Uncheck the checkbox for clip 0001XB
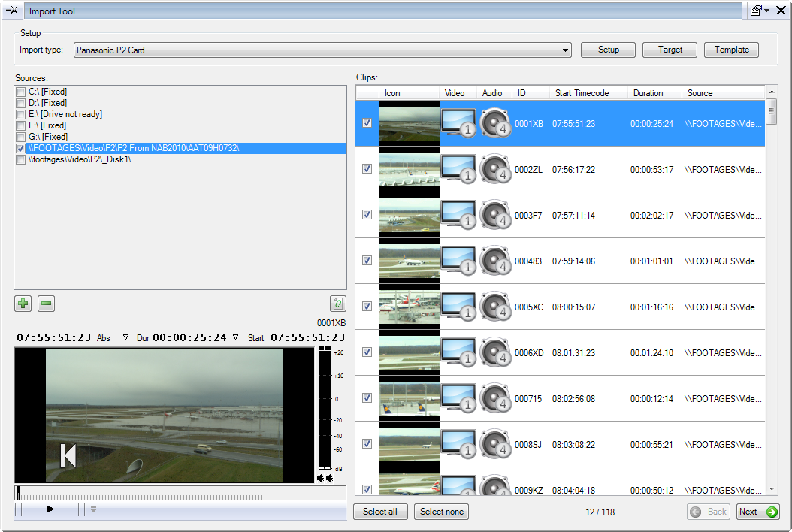Viewport: 792px width, 532px height. 367,123
